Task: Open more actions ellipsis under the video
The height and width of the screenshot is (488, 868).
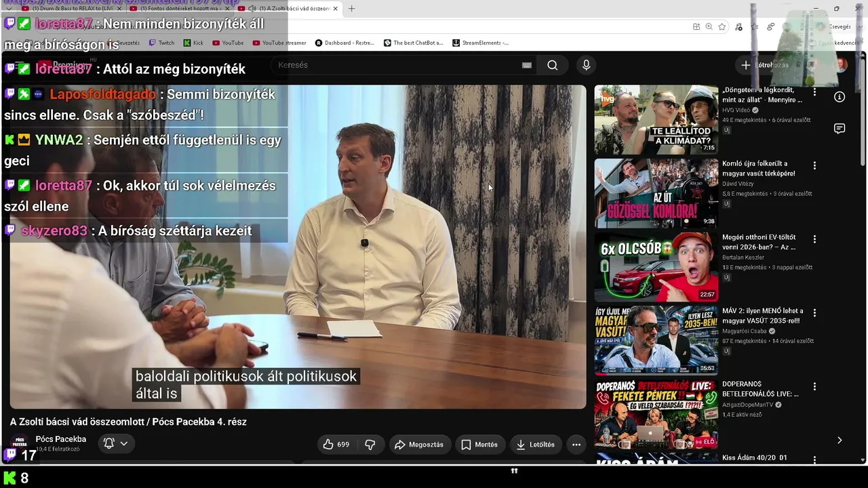Action: tap(576, 445)
